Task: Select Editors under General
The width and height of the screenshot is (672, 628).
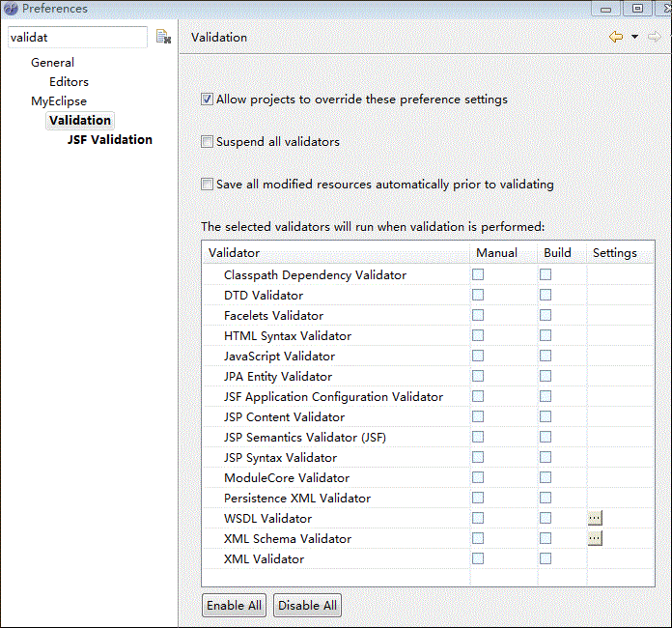Action: click(69, 82)
